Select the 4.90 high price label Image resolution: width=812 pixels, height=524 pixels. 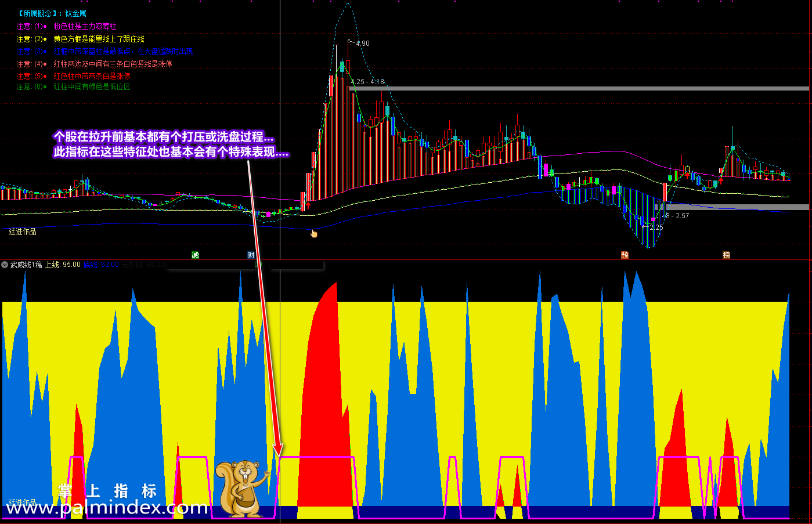click(x=362, y=44)
